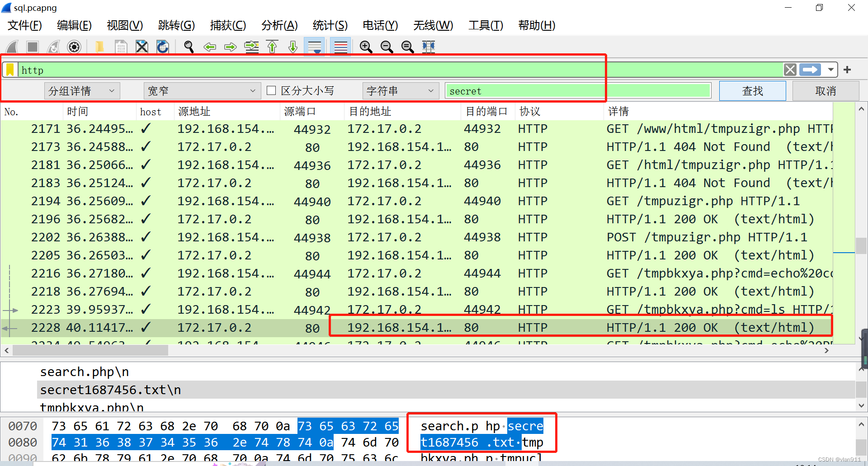Sort by 详情 column header
This screenshot has height=466, width=868.
[x=718, y=112]
